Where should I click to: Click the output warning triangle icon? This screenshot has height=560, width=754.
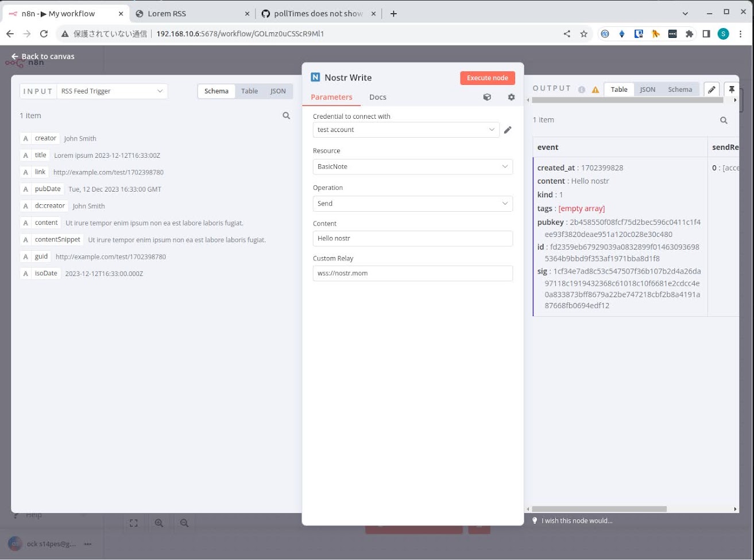pyautogui.click(x=596, y=90)
